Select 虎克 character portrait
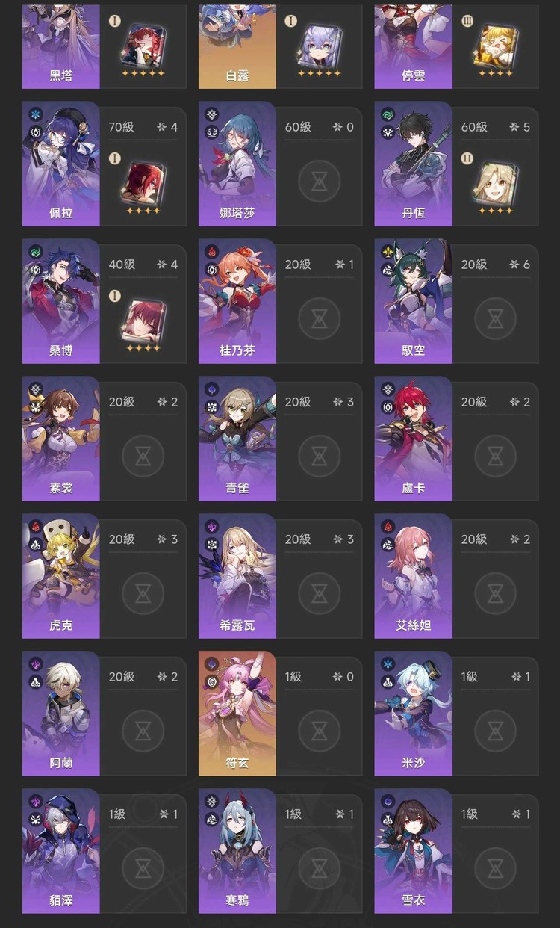The width and height of the screenshot is (560, 928). click(61, 576)
